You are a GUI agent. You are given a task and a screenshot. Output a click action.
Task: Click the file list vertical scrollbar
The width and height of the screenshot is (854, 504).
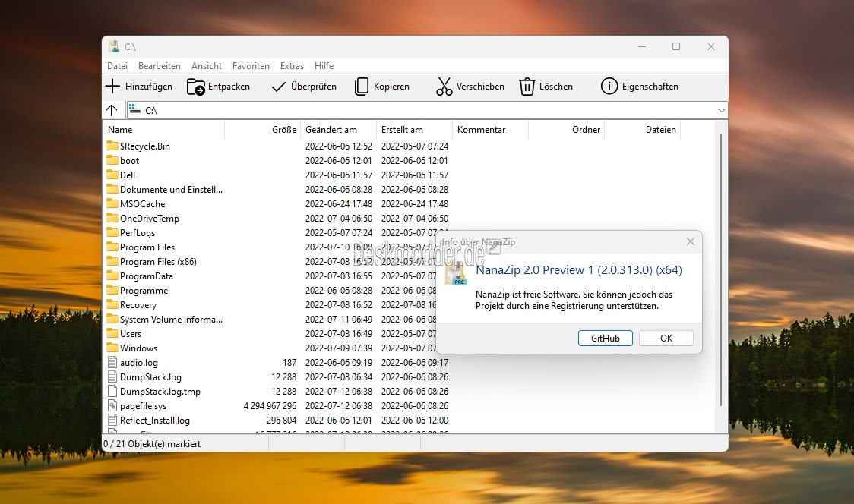point(721,269)
